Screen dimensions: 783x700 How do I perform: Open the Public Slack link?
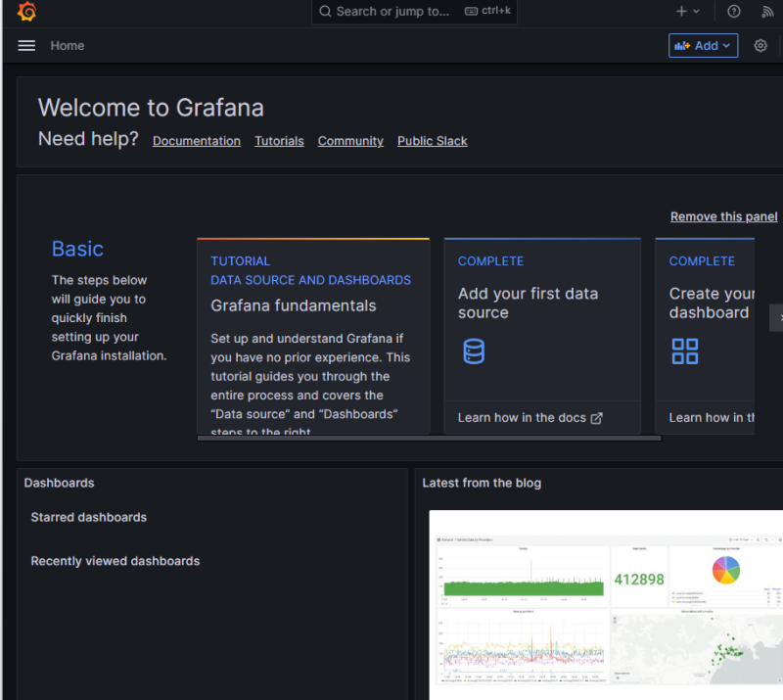(x=432, y=141)
